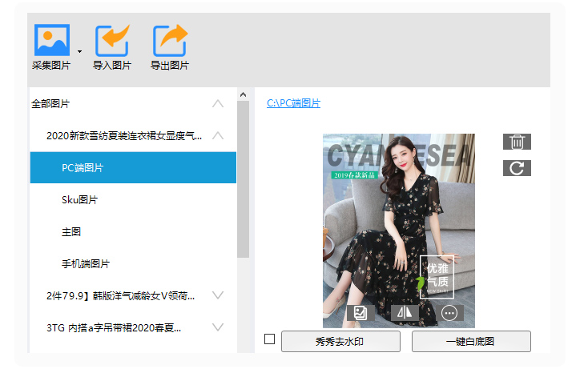This screenshot has width=588, height=369.
Task: Click the 秀秀去水印 button
Action: (x=340, y=341)
